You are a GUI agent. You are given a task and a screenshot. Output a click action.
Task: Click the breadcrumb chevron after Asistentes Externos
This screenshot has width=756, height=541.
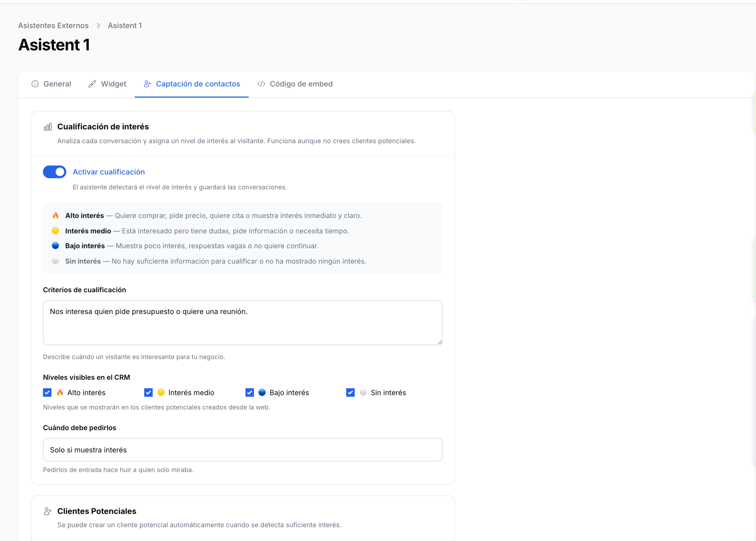click(x=98, y=26)
